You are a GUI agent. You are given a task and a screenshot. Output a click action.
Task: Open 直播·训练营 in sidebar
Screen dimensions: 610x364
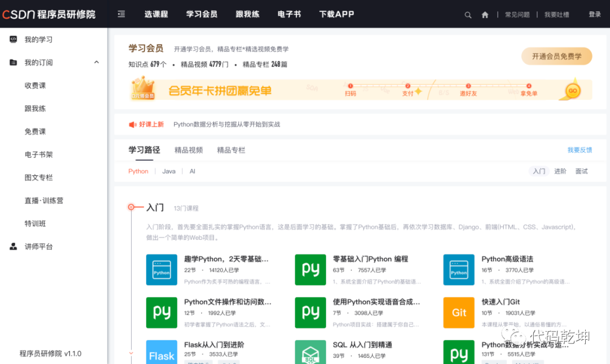point(44,201)
